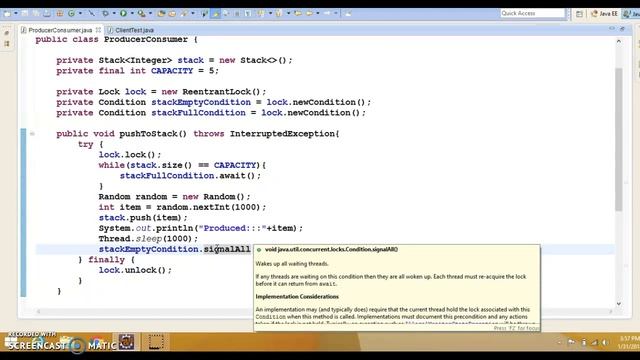Collapse the pushToStack method fold marker

[x=32, y=133]
